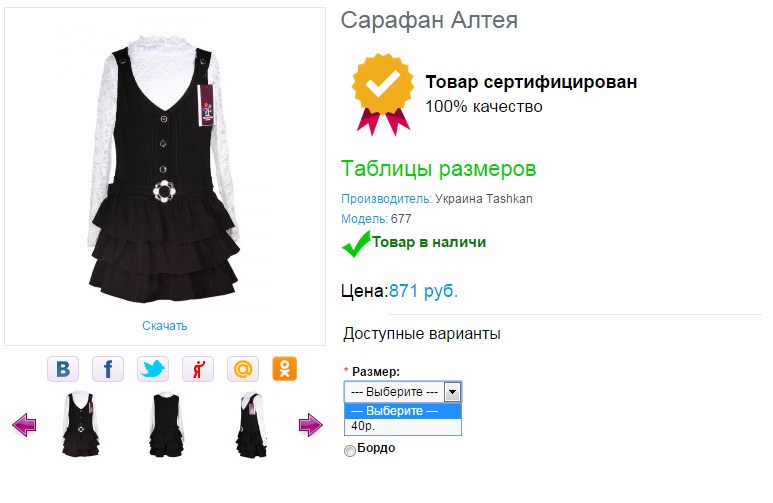Click the Скачать download link

(x=165, y=325)
